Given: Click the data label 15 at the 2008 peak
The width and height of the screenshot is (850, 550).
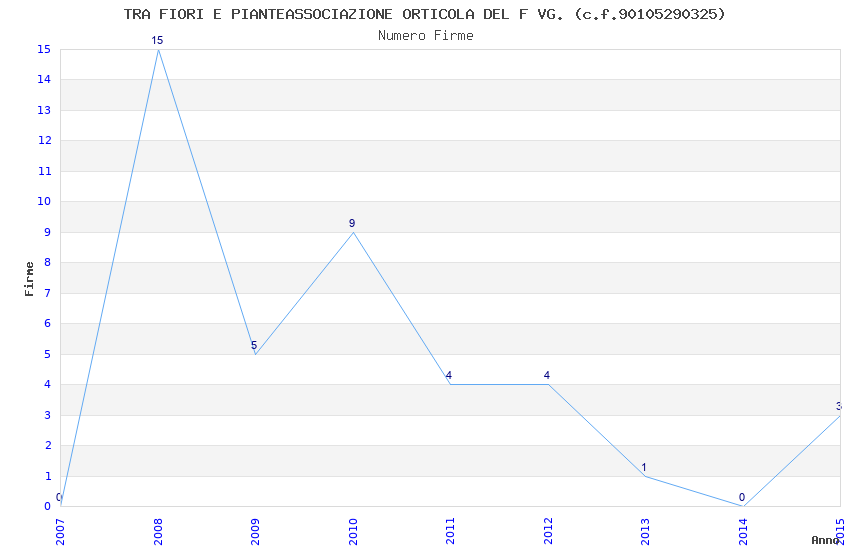Looking at the screenshot, I should coord(157,40).
